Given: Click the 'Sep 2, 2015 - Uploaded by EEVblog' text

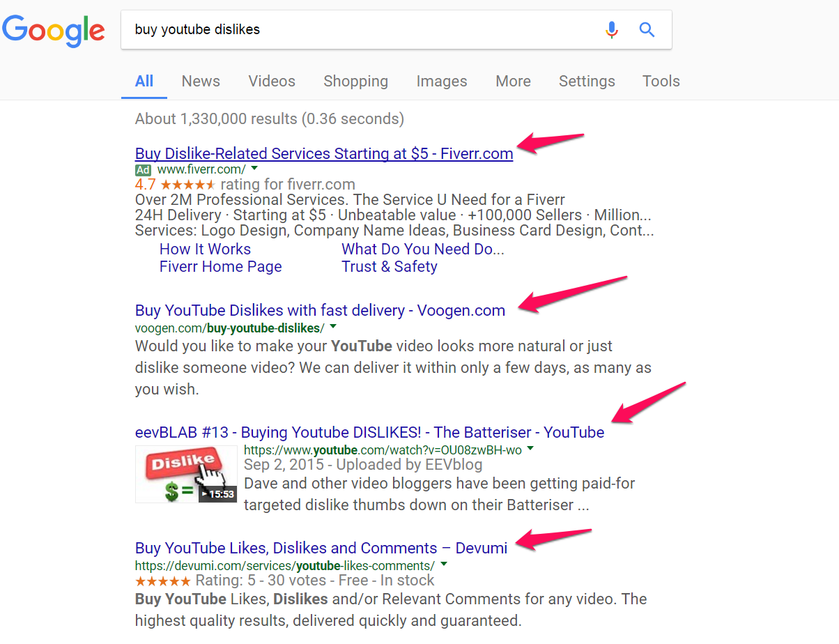Looking at the screenshot, I should [x=363, y=465].
